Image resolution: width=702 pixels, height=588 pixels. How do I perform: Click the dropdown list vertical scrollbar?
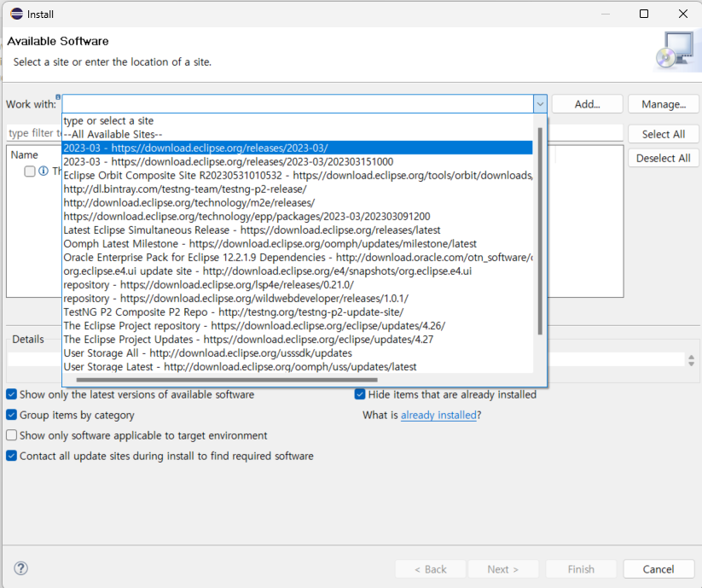point(540,231)
